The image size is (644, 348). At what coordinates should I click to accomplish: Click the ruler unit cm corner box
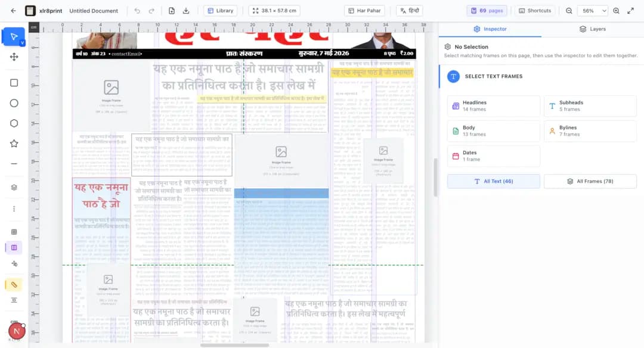click(x=33, y=27)
